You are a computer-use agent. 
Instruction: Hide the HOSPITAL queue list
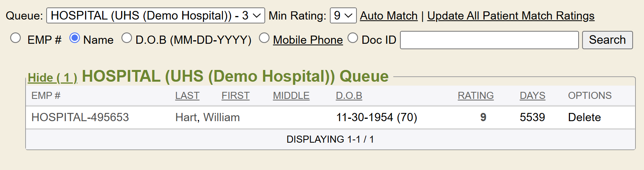coord(52,78)
